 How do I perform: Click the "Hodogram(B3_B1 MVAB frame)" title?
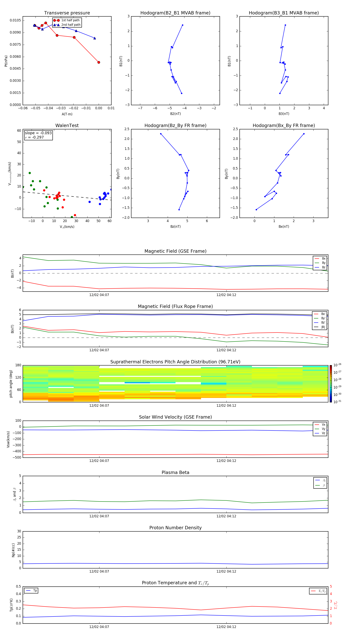[x=284, y=13]
